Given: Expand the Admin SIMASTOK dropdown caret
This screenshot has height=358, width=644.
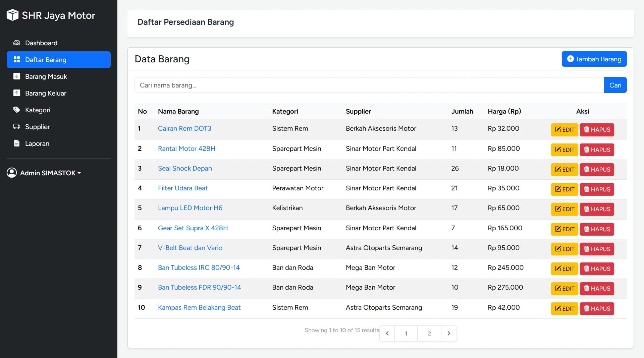Looking at the screenshot, I should coord(79,173).
